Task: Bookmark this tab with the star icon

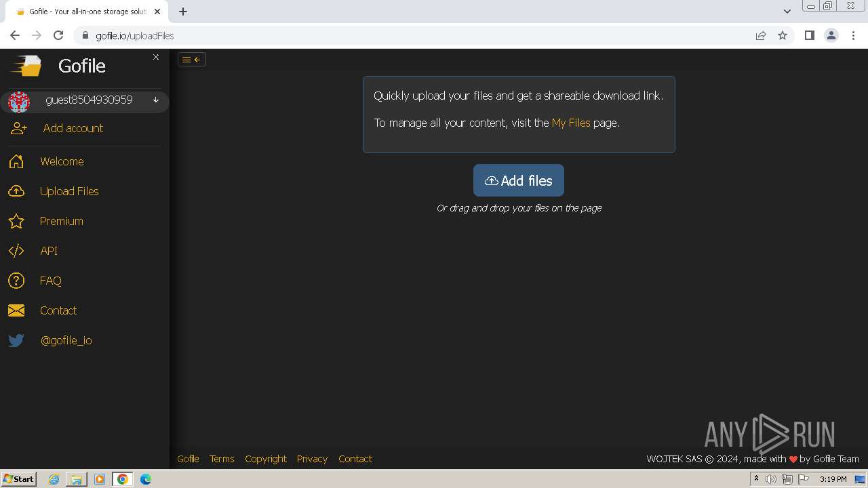Action: (x=783, y=35)
